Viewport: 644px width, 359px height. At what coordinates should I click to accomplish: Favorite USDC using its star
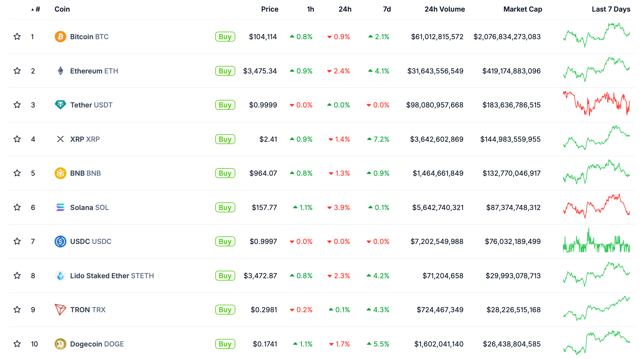pos(17,241)
